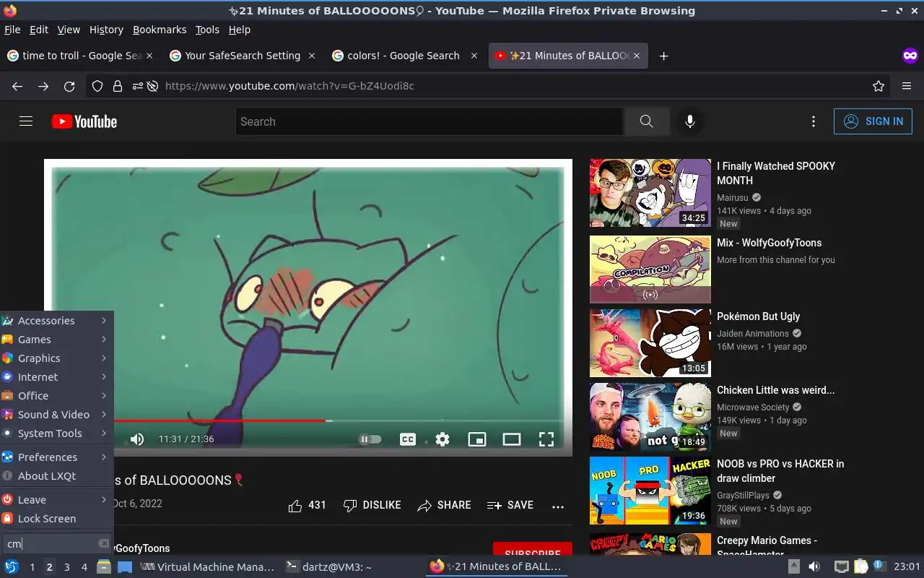Open the File menu
Screen dimensions: 924x578
[12, 30]
